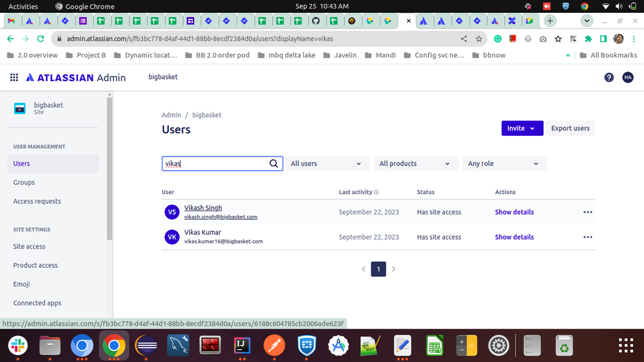The width and height of the screenshot is (644, 362).
Task: Click the Grammarly extension icon
Action: pos(498,39)
